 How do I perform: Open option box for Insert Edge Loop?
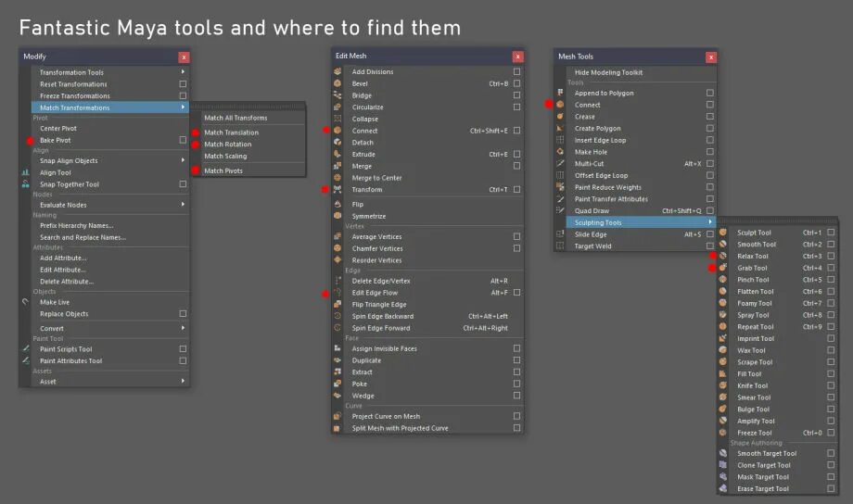click(x=710, y=140)
